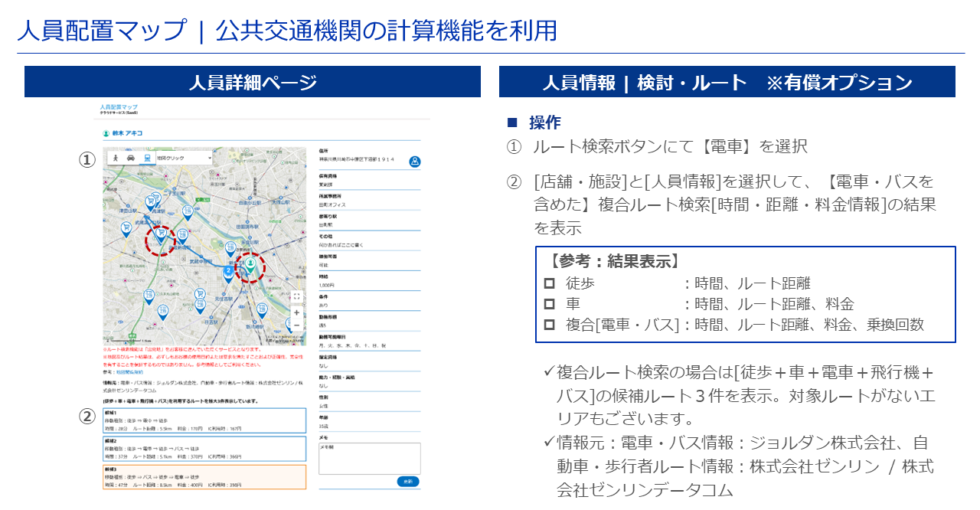Open the map terms link after 参考

click(x=129, y=372)
